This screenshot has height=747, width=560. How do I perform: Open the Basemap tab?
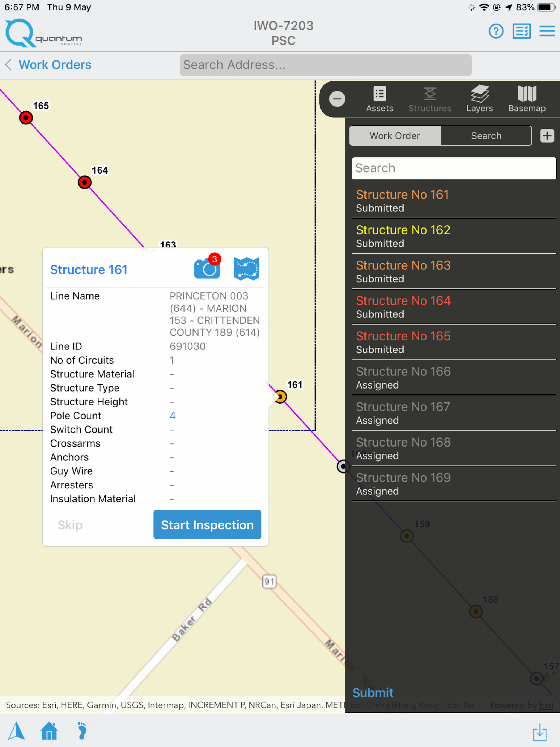pos(527,99)
